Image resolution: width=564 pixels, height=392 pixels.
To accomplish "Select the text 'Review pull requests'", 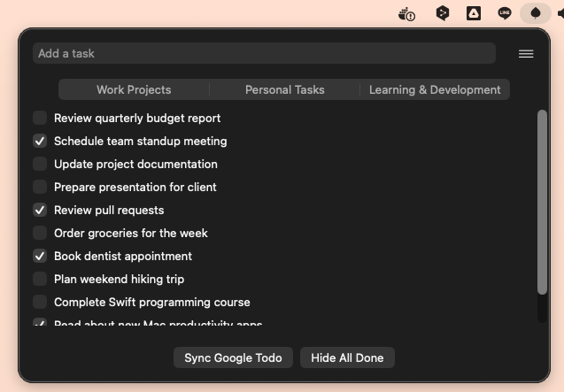I will [x=109, y=211].
